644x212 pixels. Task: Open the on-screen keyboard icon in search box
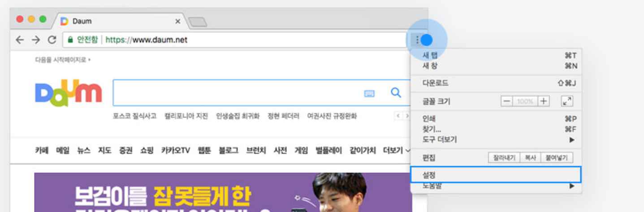369,93
